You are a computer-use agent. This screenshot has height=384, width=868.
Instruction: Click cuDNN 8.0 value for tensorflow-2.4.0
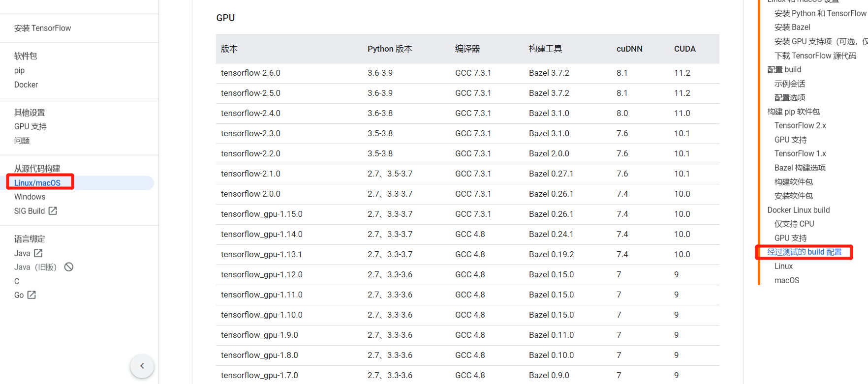click(622, 113)
